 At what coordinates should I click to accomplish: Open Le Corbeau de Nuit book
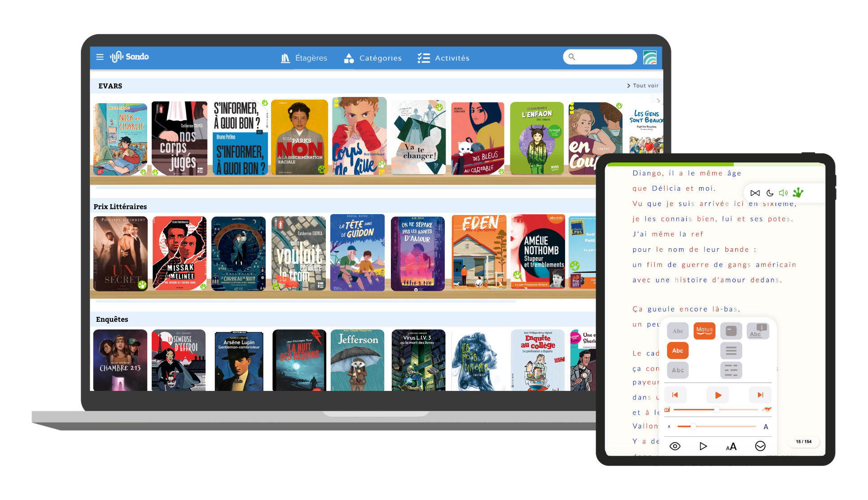(238, 254)
